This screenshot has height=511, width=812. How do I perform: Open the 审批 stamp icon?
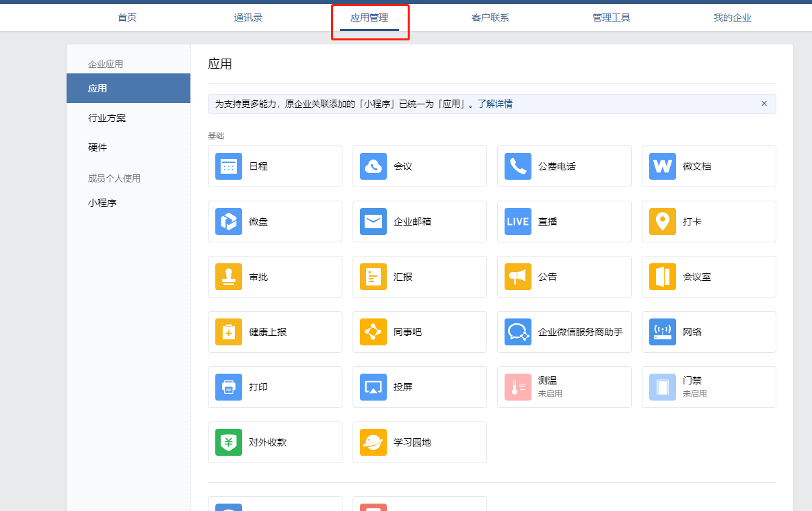(229, 277)
